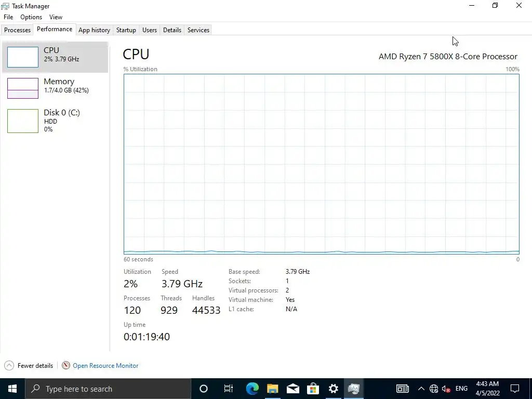Open the View menu

pyautogui.click(x=56, y=17)
